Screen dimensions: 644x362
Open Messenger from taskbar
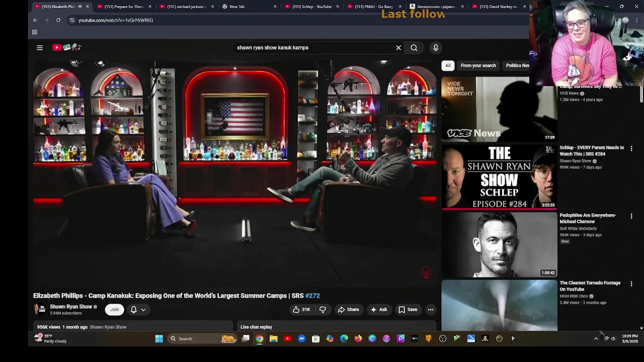click(x=301, y=339)
